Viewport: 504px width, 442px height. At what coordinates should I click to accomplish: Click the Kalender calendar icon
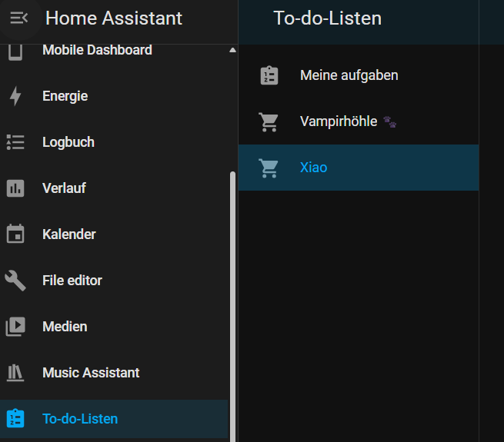[15, 234]
